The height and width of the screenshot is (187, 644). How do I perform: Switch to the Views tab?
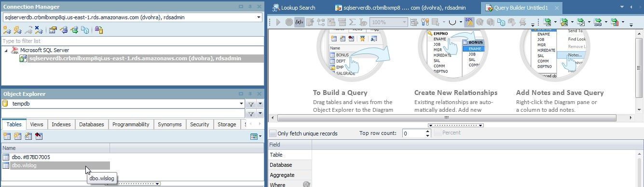point(37,124)
